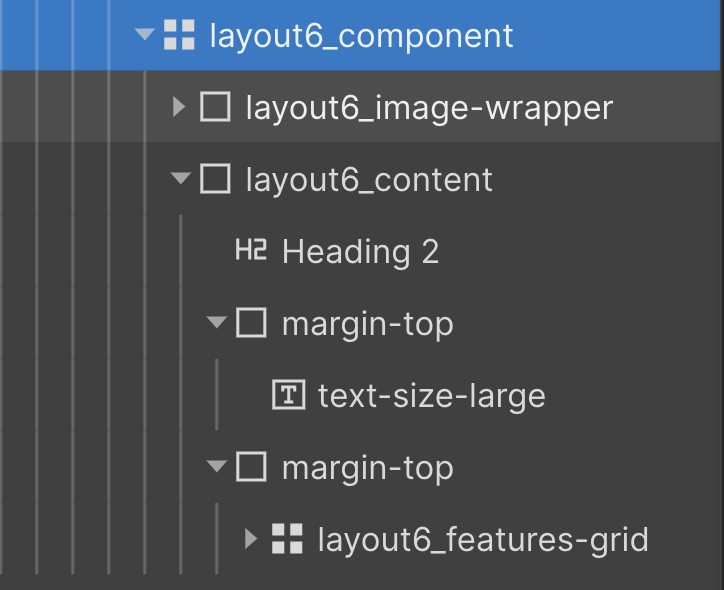724x590 pixels.
Task: Select the layout6_image-wrapper element label
Action: (429, 108)
